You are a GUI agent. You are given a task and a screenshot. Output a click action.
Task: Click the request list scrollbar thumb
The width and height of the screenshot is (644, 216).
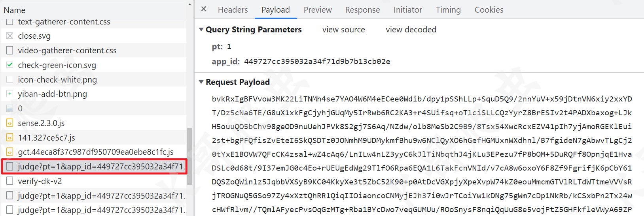point(190,156)
